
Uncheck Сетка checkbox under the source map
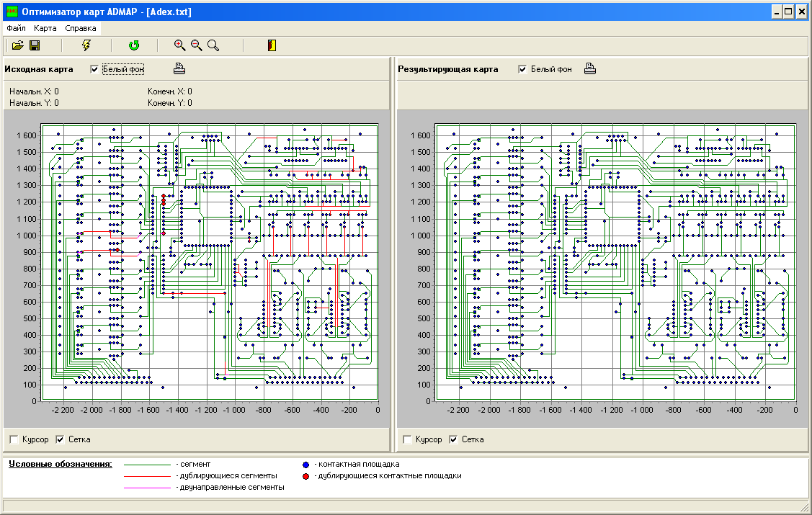pos(60,439)
